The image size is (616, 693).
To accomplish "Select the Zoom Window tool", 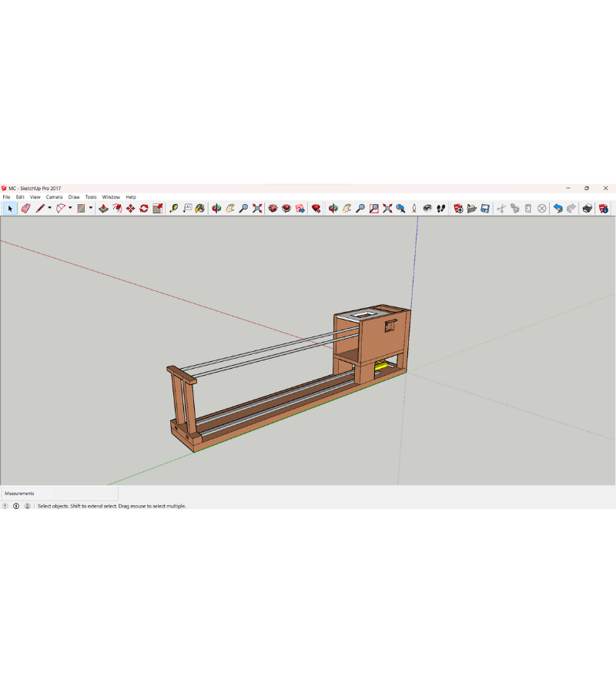I will click(x=374, y=209).
